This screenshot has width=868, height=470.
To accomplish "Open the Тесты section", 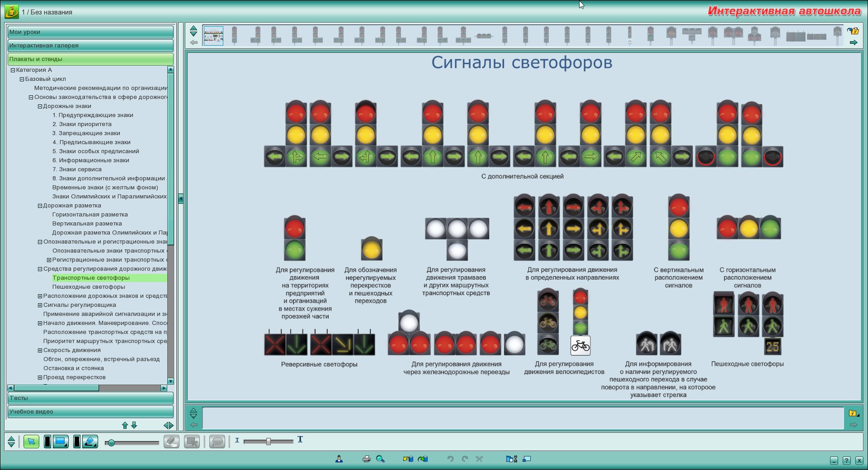I will (x=90, y=398).
